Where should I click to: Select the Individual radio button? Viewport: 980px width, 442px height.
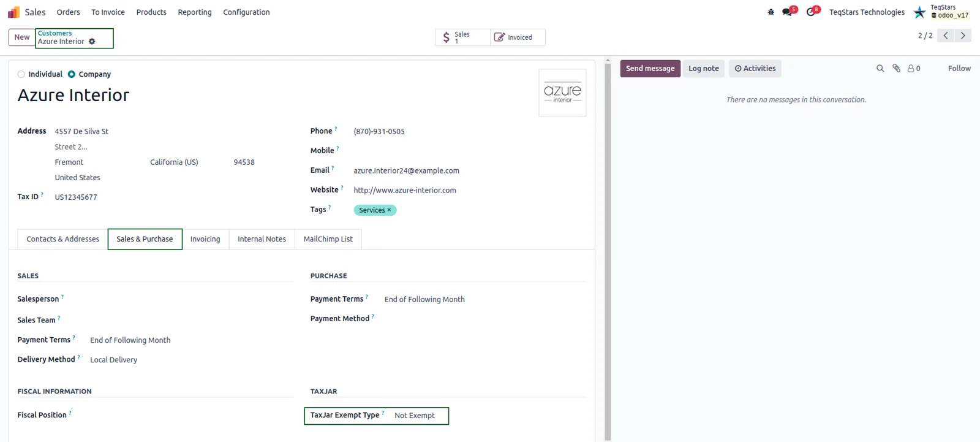pyautogui.click(x=21, y=74)
